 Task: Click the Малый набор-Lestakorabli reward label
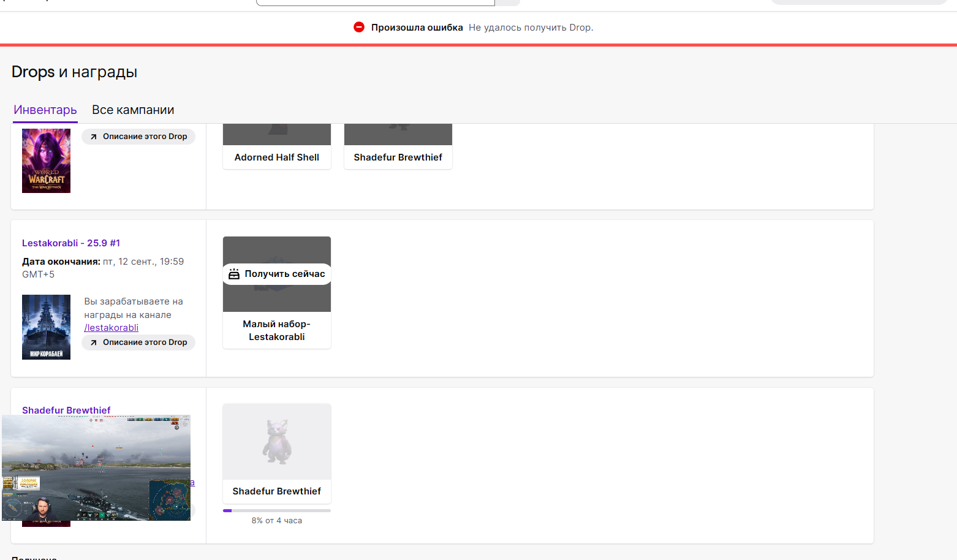(x=277, y=330)
